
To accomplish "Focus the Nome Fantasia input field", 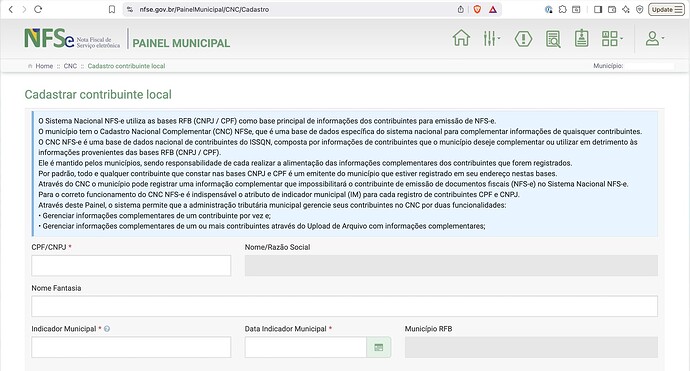I will pyautogui.click(x=345, y=306).
